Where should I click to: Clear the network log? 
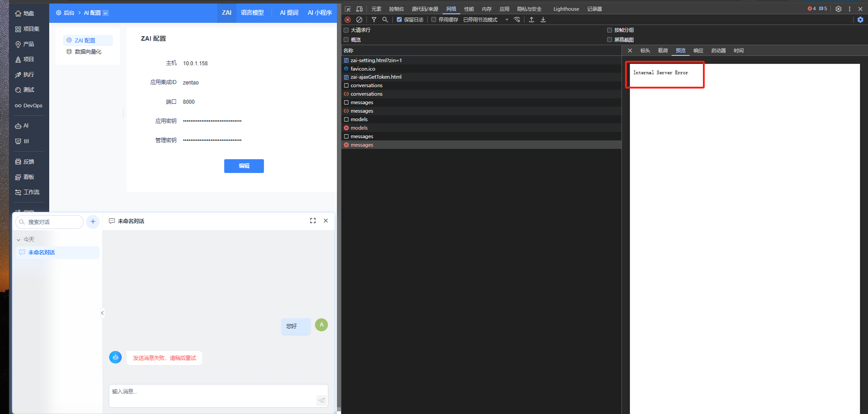(x=359, y=20)
